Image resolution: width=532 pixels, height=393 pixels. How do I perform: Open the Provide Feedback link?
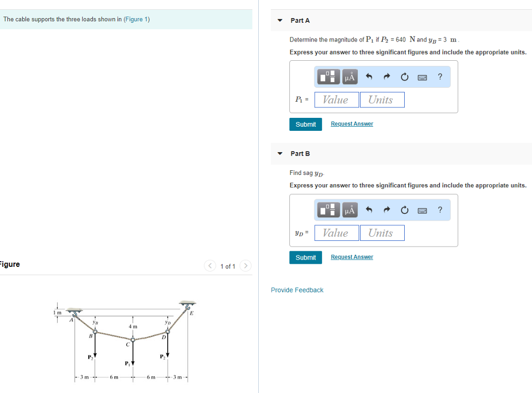pyautogui.click(x=297, y=290)
